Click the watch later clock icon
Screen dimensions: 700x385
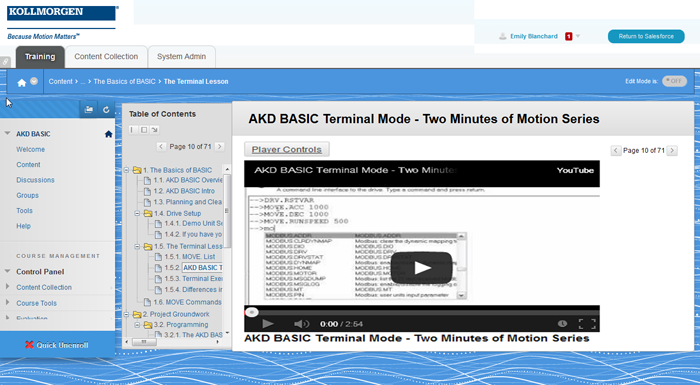562,323
